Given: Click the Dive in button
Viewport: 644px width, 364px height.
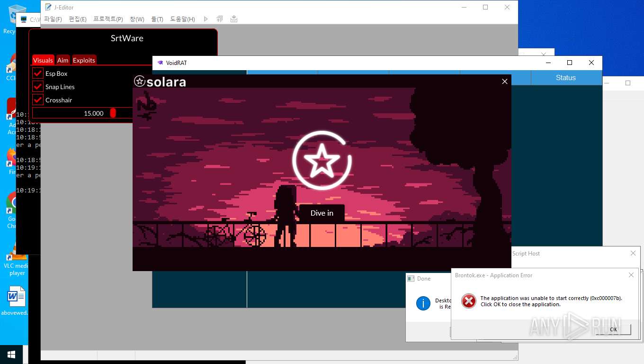Looking at the screenshot, I should click(322, 213).
